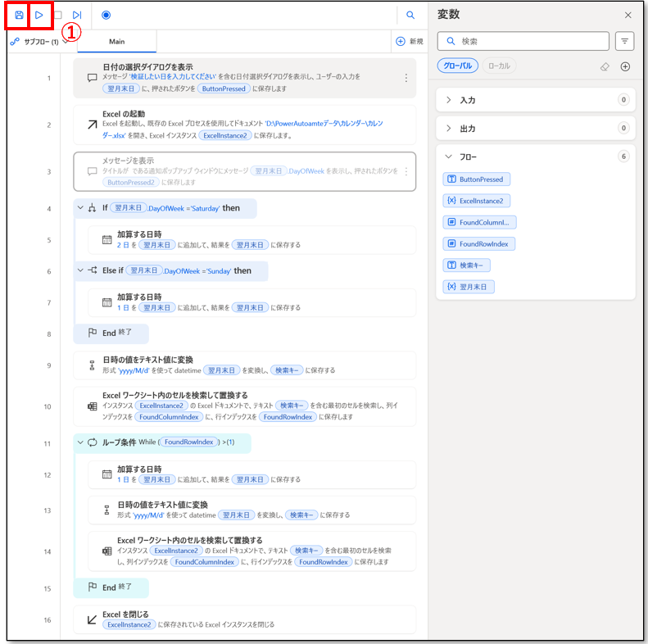Open the サブフロー dropdown
Viewport: 648px width, 644px height.
(x=39, y=42)
